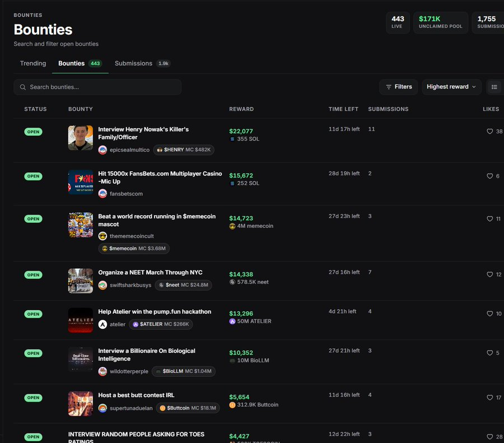The height and width of the screenshot is (443, 504).
Task: Click the search magnifier icon
Action: 22,87
